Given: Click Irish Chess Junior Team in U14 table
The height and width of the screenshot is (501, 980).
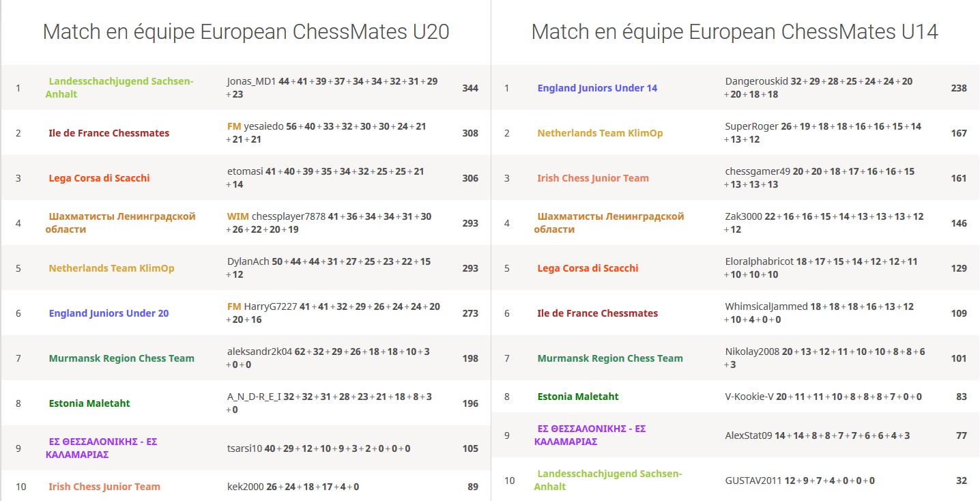Looking at the screenshot, I should [593, 178].
